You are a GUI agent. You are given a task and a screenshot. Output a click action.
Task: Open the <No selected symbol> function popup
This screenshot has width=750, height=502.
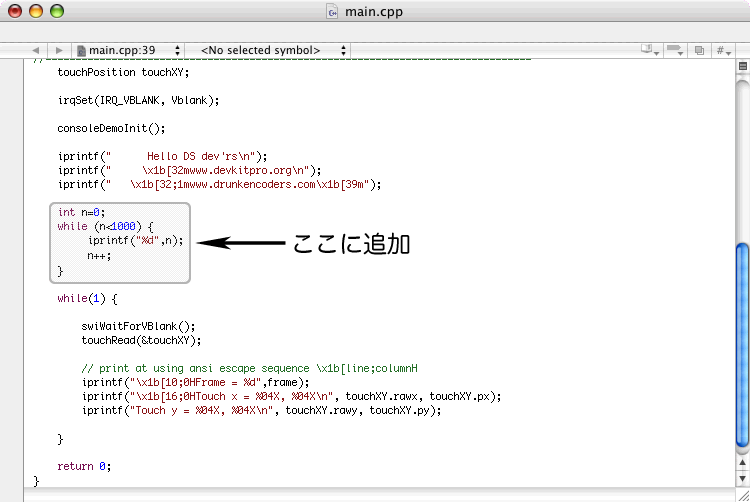tap(268, 50)
